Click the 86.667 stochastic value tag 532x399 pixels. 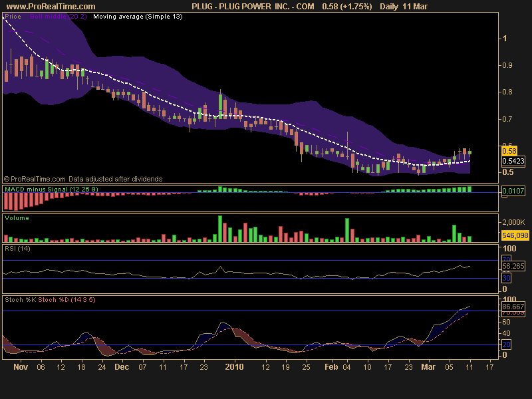(x=513, y=307)
